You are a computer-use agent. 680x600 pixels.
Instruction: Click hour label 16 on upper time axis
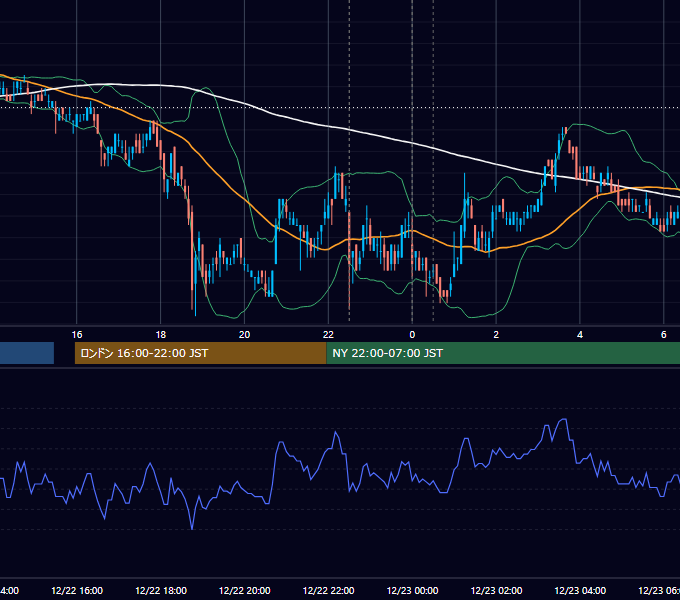77,335
